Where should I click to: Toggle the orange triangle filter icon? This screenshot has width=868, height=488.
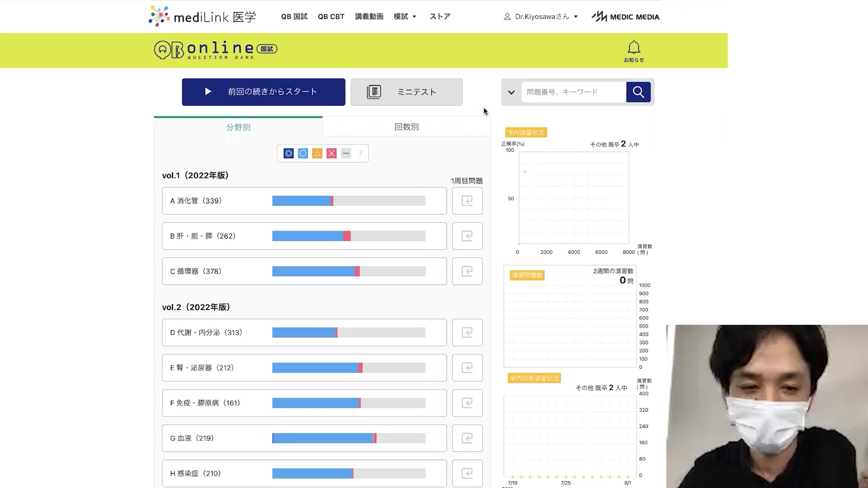pyautogui.click(x=317, y=154)
